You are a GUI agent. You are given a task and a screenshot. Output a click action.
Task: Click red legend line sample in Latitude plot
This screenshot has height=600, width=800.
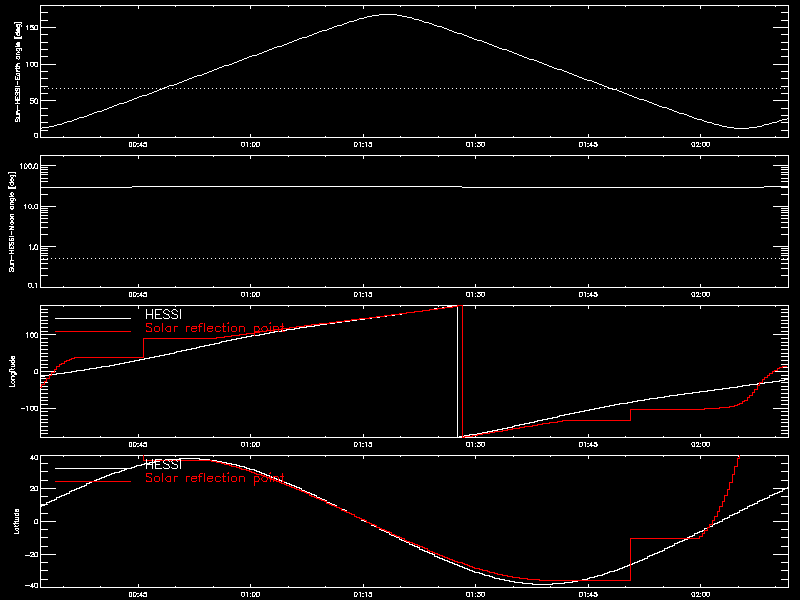click(93, 482)
